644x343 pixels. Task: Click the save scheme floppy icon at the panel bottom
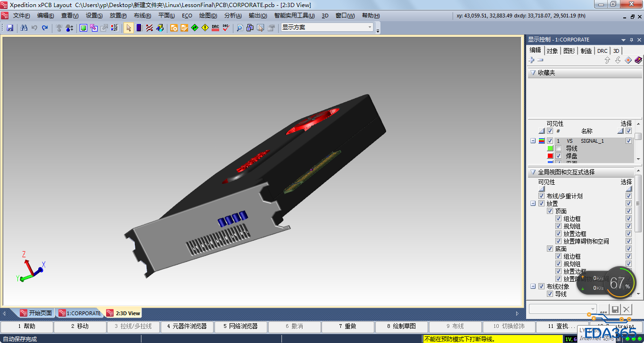[x=615, y=309]
